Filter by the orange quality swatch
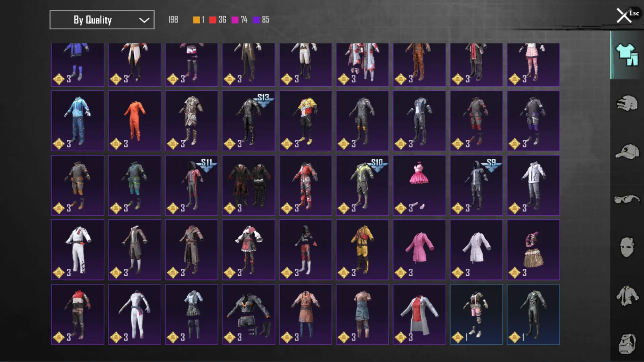Viewport: 644px width, 362px height. click(x=196, y=20)
